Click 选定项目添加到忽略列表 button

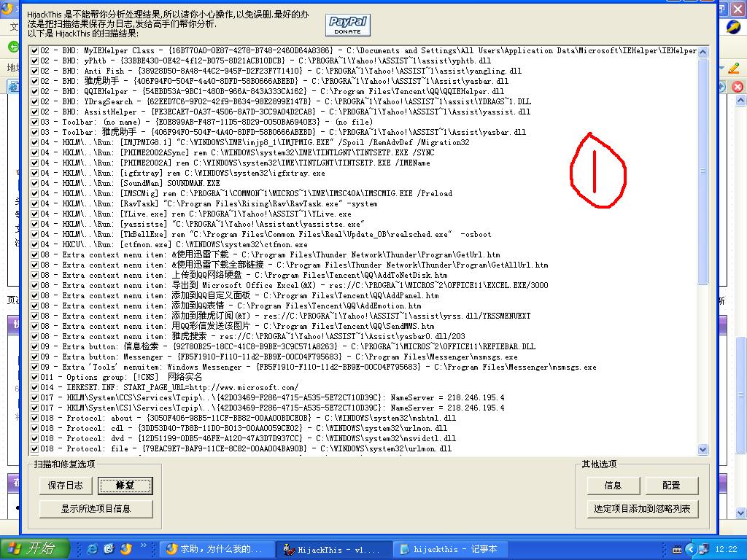coord(642,508)
